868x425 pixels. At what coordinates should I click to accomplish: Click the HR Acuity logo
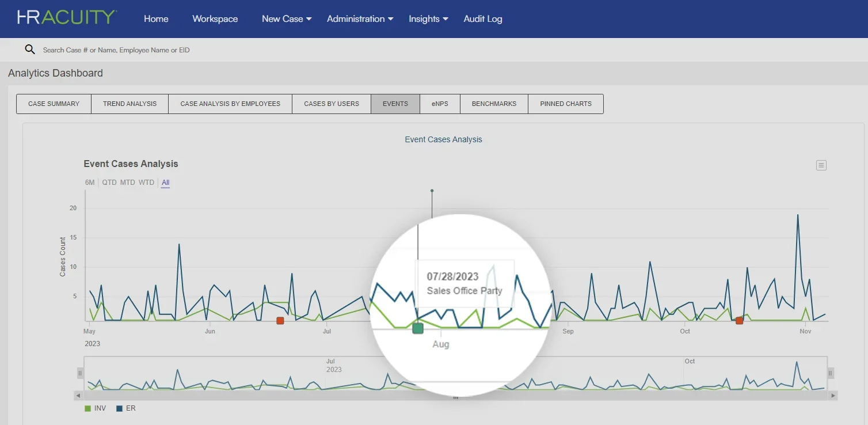pos(66,18)
